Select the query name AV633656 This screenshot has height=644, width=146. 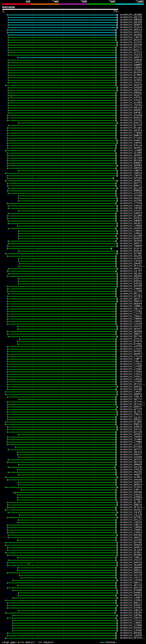(8, 7)
